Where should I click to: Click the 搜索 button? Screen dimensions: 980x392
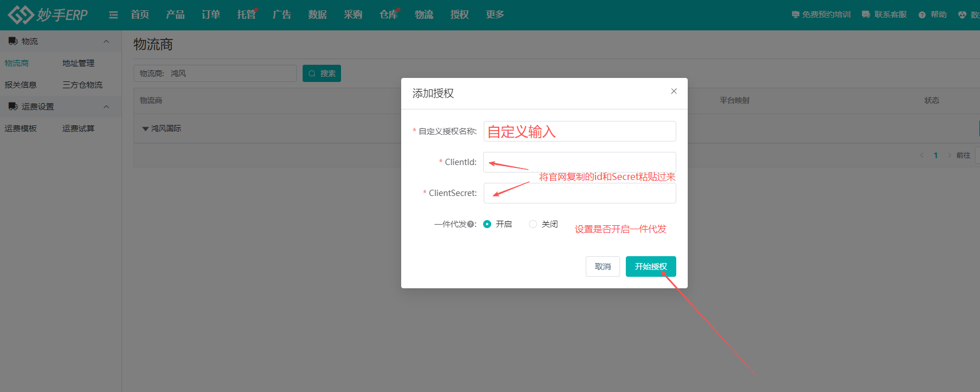pos(322,73)
